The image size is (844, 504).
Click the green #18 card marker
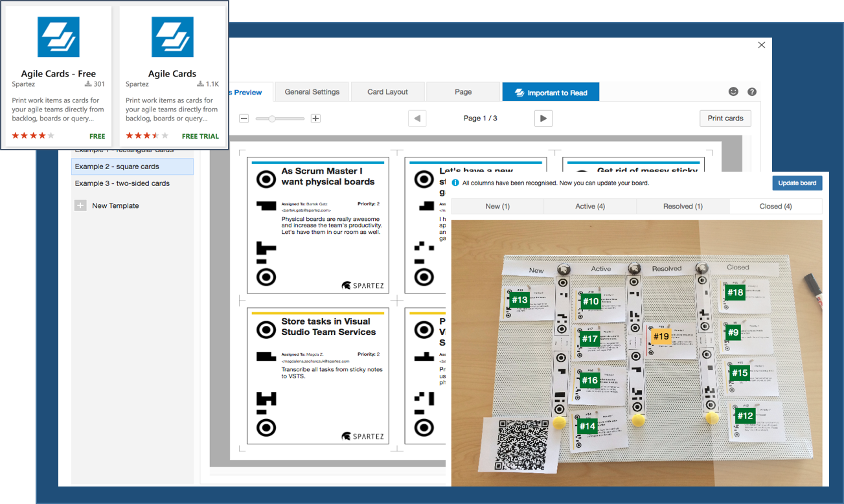coord(735,292)
